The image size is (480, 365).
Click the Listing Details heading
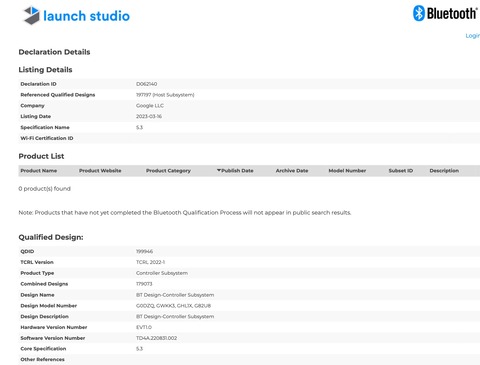[x=45, y=70]
